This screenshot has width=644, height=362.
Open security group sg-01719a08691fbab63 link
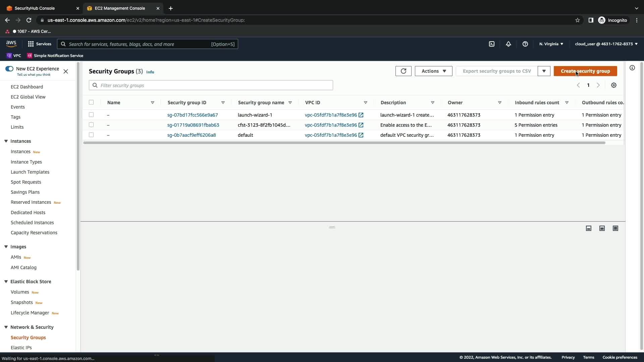pos(193,125)
